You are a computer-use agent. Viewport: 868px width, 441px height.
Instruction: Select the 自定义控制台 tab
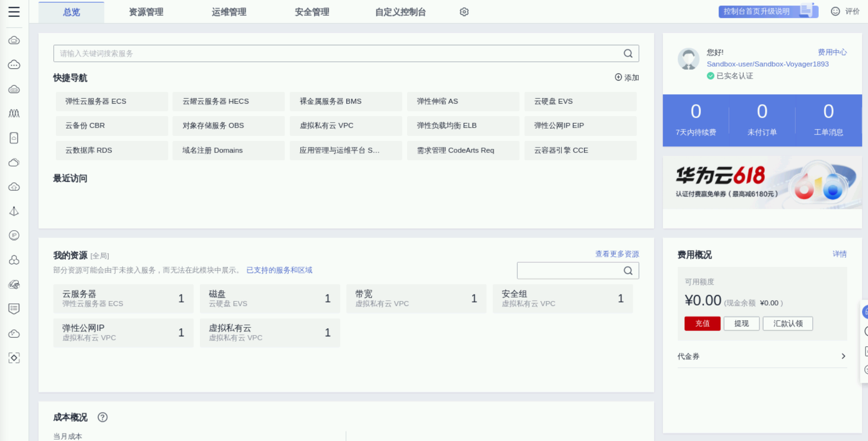[400, 12]
